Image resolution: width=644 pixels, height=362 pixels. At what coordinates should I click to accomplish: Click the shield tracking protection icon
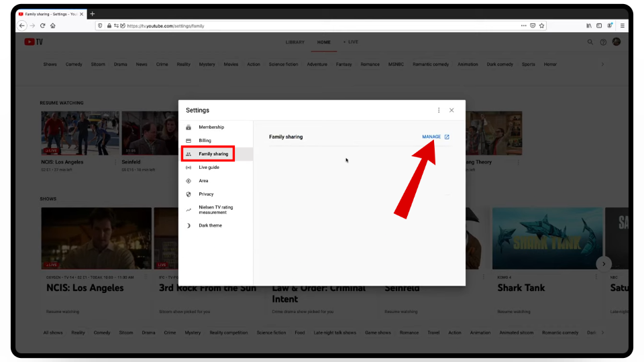pos(100,26)
